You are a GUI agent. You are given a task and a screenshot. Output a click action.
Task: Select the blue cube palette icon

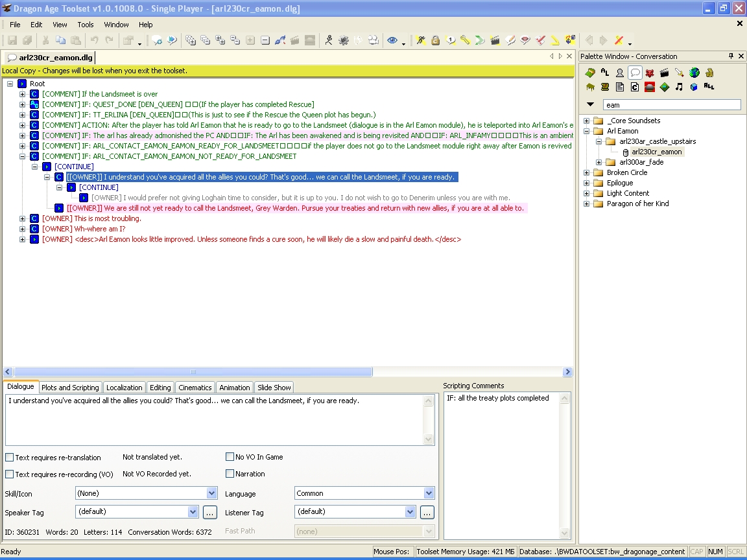tap(694, 87)
